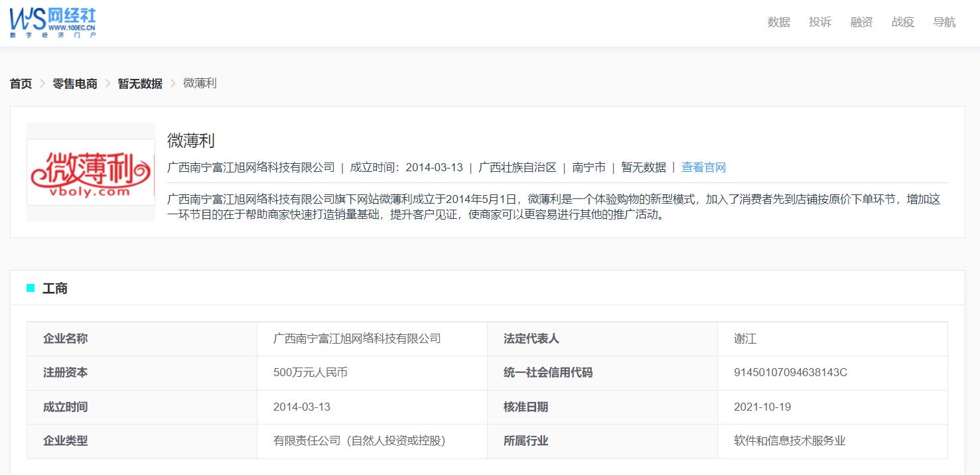Open the 数据 menu item
Viewport: 980px width, 475px height.
pyautogui.click(x=778, y=22)
